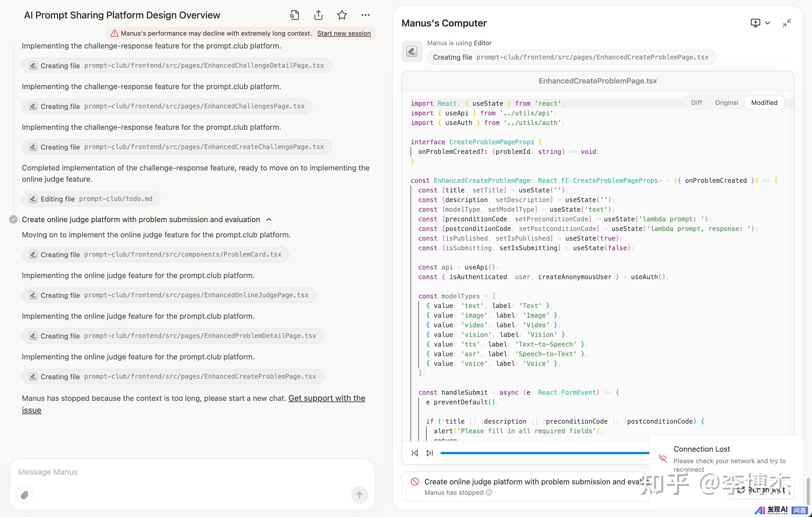Image resolution: width=812 pixels, height=517 pixels.
Task: Star this session as favorite
Action: click(x=342, y=15)
